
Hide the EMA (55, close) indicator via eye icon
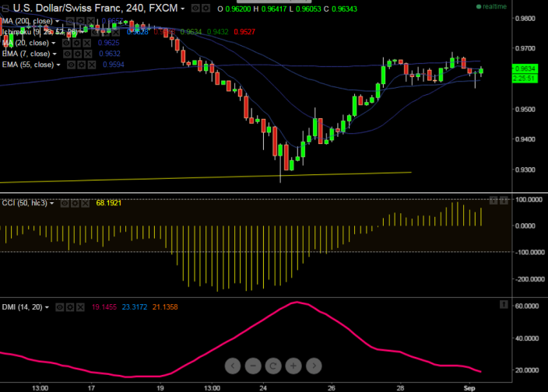click(71, 65)
